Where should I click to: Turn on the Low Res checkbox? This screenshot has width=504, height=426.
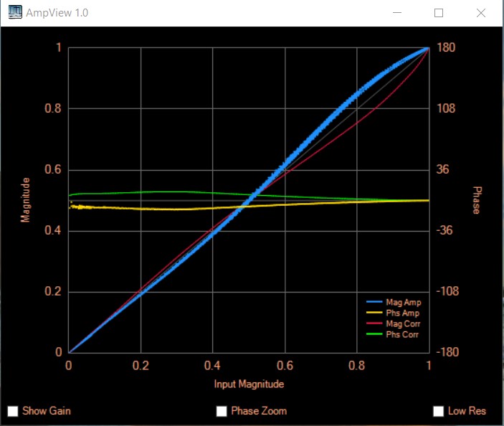point(439,411)
